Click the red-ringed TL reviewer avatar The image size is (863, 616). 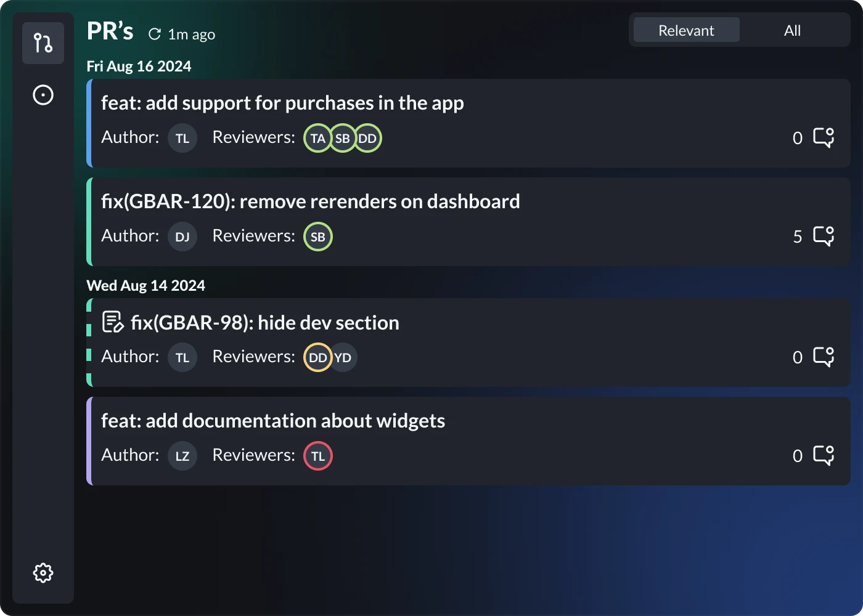coord(317,456)
